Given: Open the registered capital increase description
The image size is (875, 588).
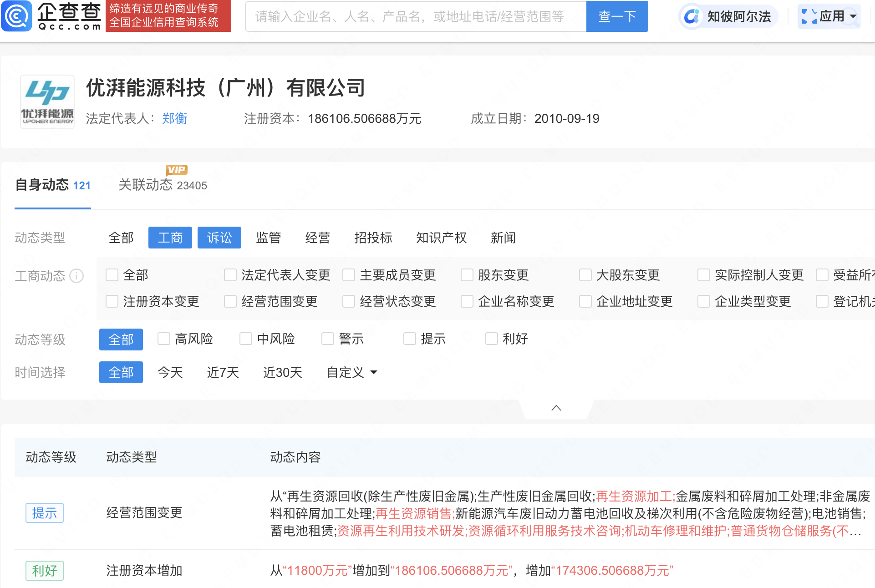Looking at the screenshot, I should coord(472,570).
